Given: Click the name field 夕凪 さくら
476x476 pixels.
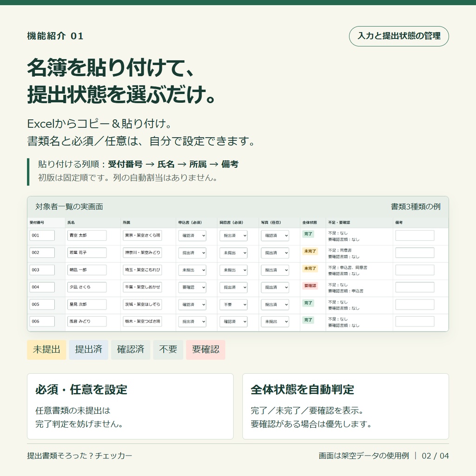Looking at the screenshot, I should click(x=87, y=287).
